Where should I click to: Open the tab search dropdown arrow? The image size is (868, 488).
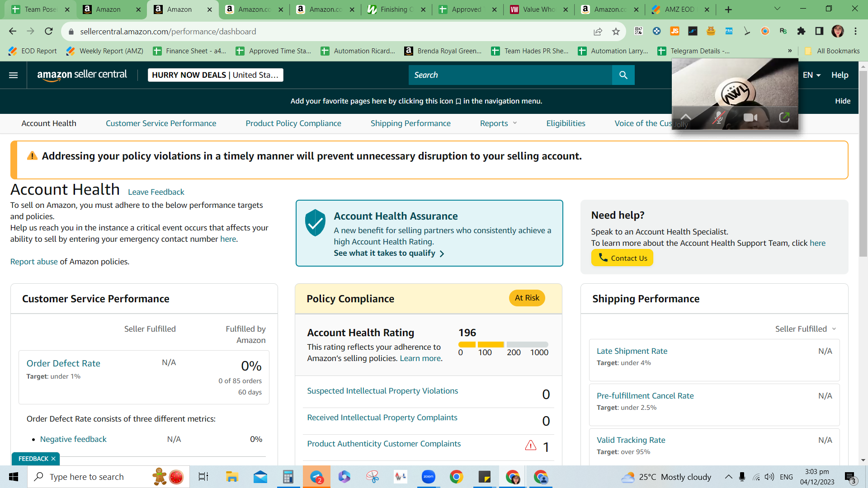777,9
